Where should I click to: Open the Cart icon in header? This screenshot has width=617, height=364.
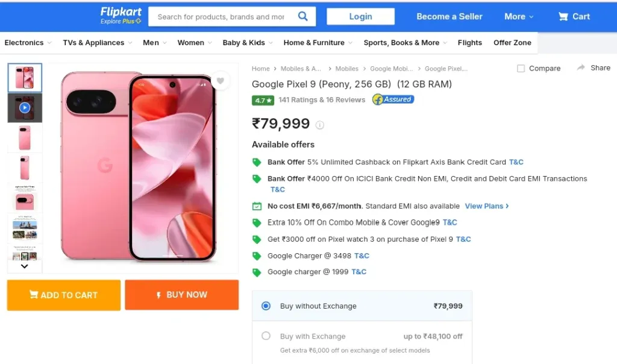coord(563,16)
